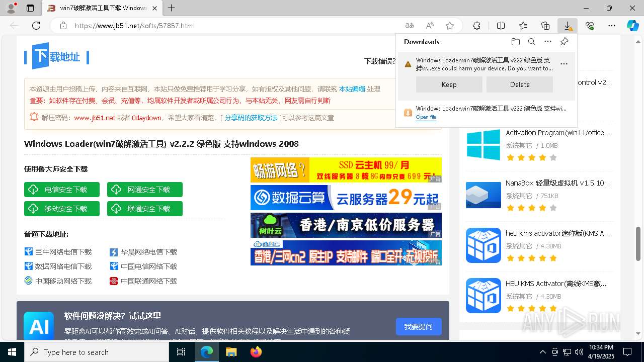Open File Explorer from taskbar
Viewport: 644px width, 362px height.
coord(231,352)
